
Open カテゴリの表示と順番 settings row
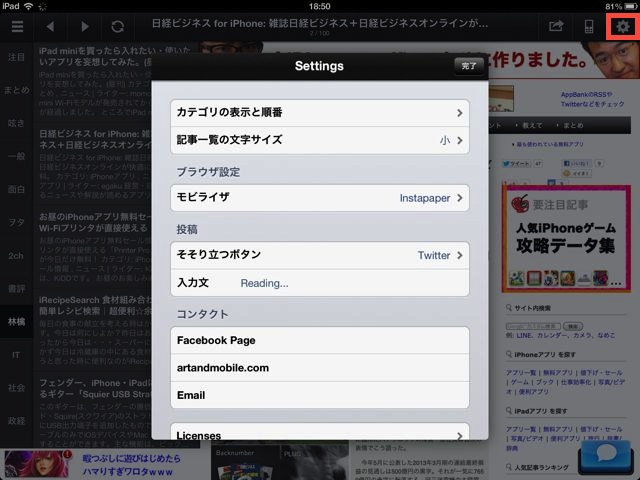click(320, 113)
